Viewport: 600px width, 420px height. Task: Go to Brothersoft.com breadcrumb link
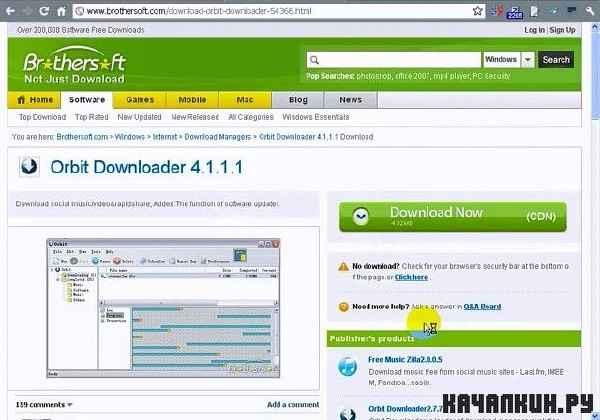point(82,137)
